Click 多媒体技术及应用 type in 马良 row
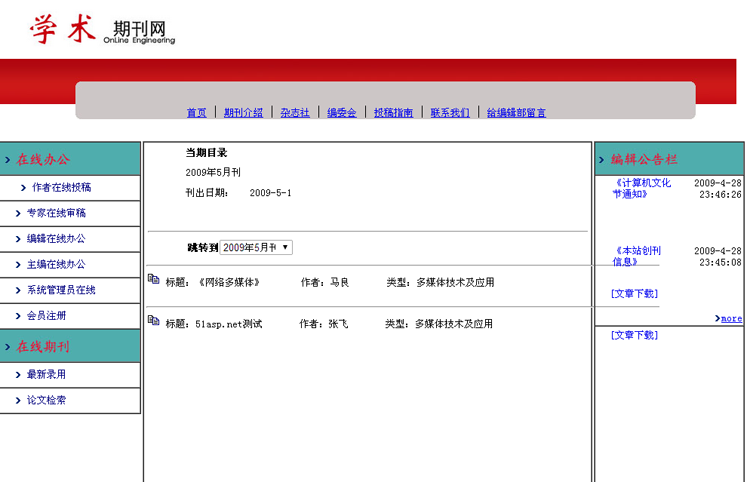The height and width of the screenshot is (482, 750). click(455, 283)
